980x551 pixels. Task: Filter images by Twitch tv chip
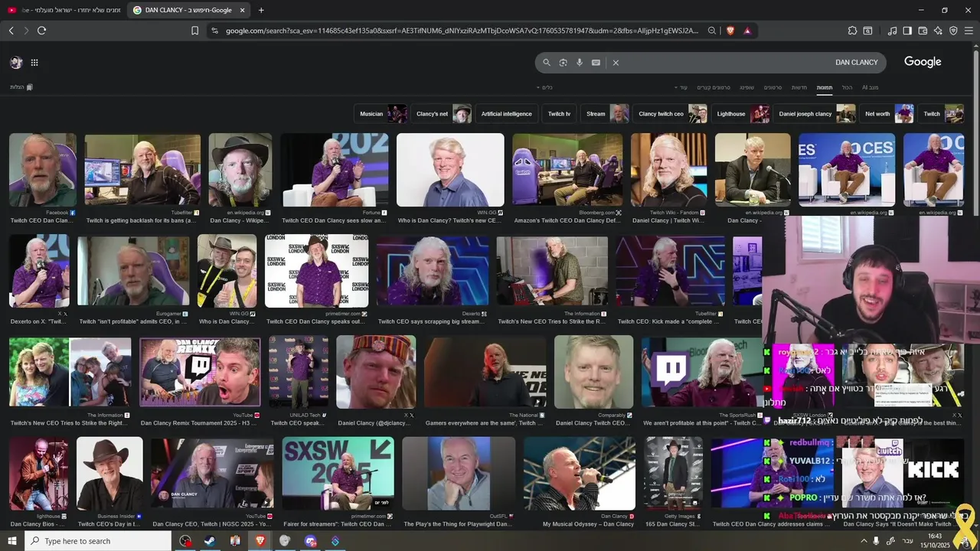coord(559,114)
